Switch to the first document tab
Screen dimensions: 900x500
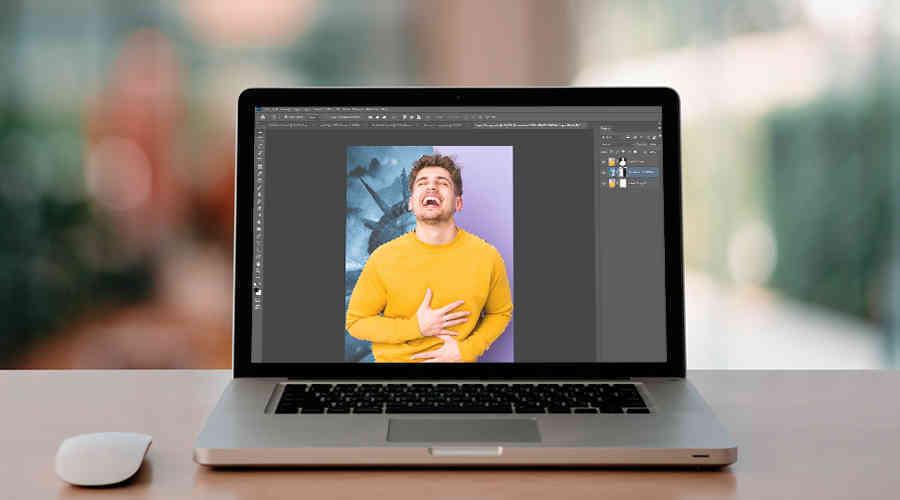290,125
